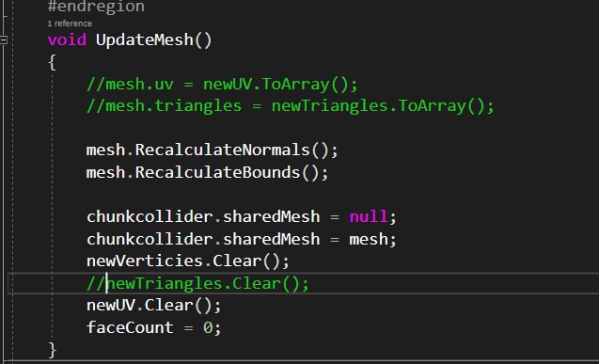Click 'newUV' in 'newUV.Clear();'

tap(111, 306)
